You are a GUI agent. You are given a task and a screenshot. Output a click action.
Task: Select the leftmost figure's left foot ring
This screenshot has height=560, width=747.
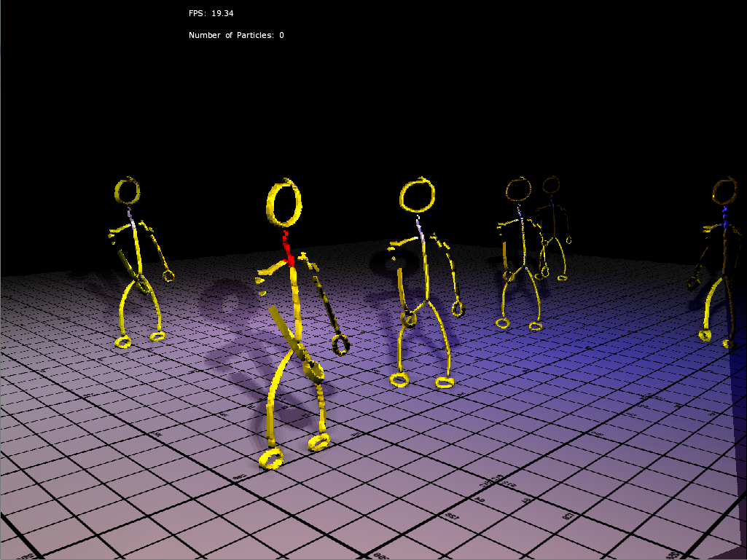123,342
